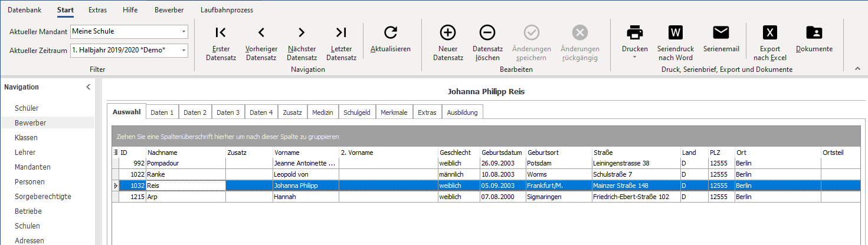Create new record with Neuer Datensatz
The width and height of the screenshot is (868, 245).
click(448, 32)
